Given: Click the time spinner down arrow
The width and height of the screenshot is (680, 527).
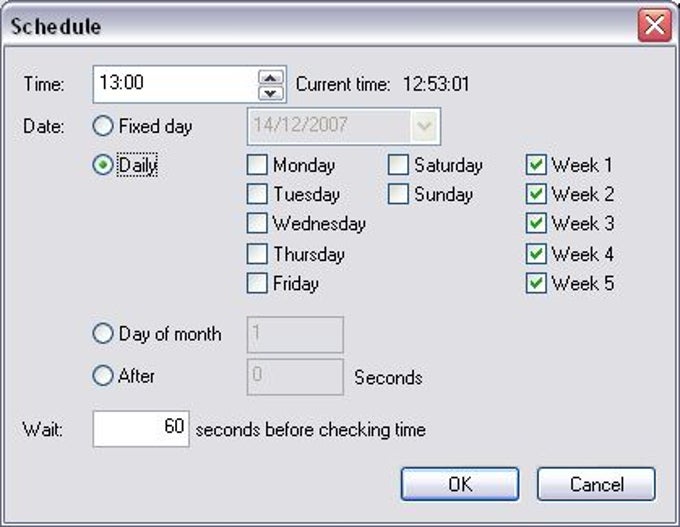Looking at the screenshot, I should click(270, 92).
